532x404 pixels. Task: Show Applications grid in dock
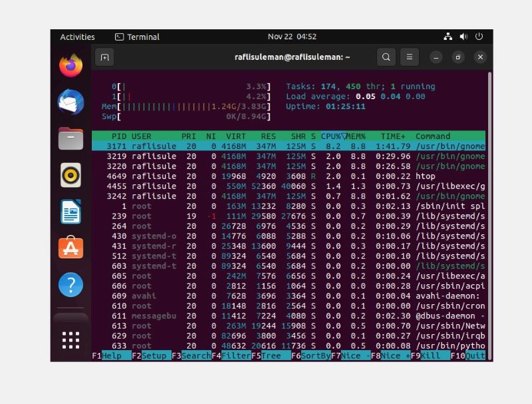tap(70, 340)
